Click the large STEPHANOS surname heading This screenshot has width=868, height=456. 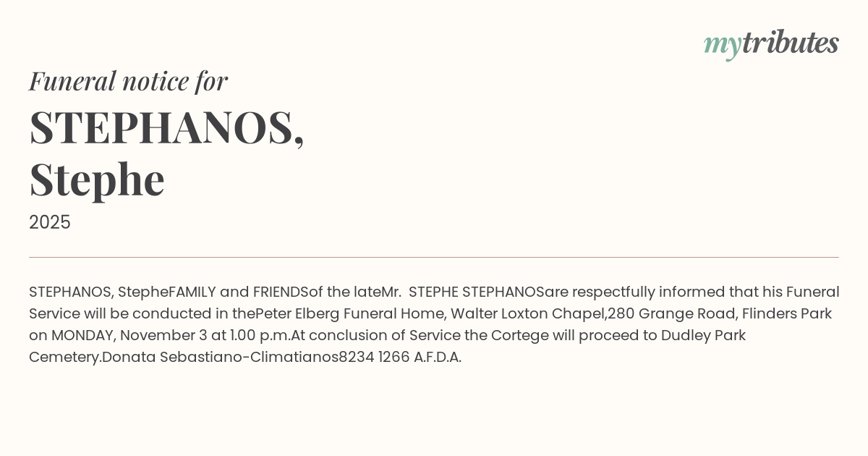pos(166,127)
